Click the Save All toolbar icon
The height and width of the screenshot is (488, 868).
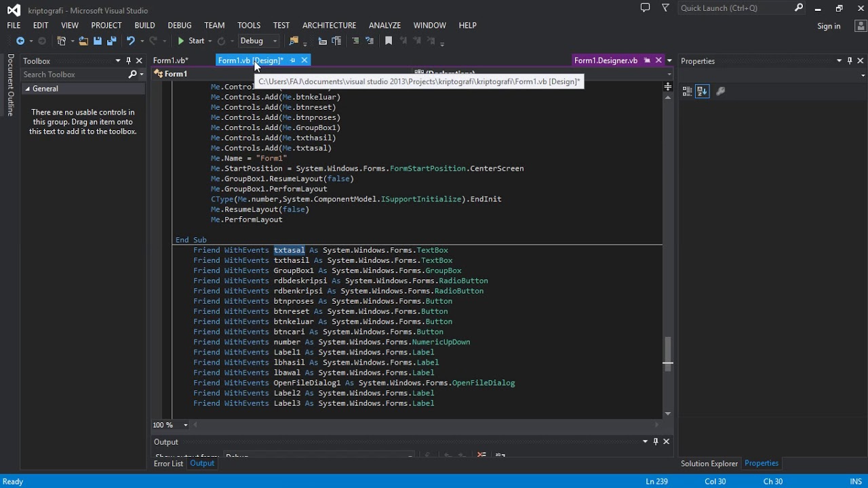(111, 41)
